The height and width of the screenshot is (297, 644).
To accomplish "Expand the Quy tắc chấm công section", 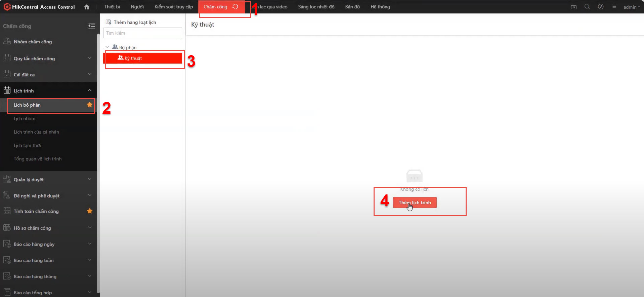I will pos(90,58).
